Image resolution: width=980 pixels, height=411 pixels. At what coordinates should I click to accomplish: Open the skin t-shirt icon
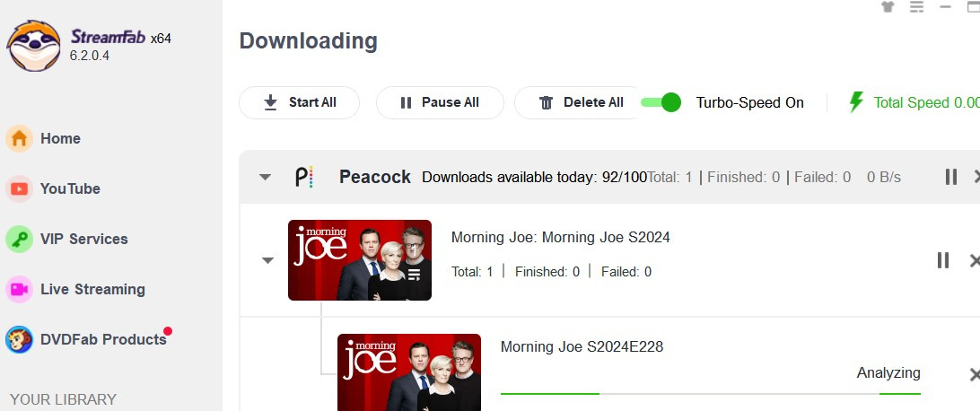pyautogui.click(x=888, y=7)
